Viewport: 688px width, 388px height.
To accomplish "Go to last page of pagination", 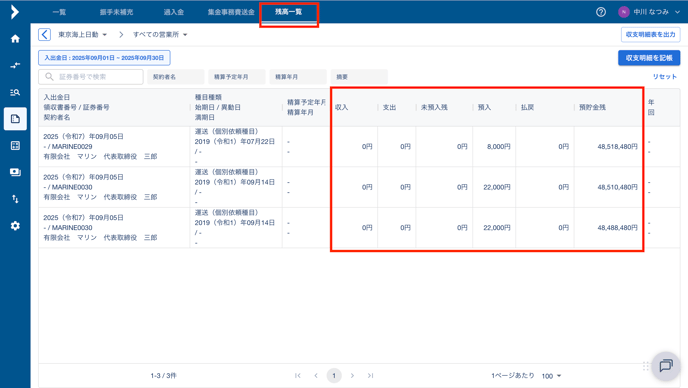I will point(370,375).
